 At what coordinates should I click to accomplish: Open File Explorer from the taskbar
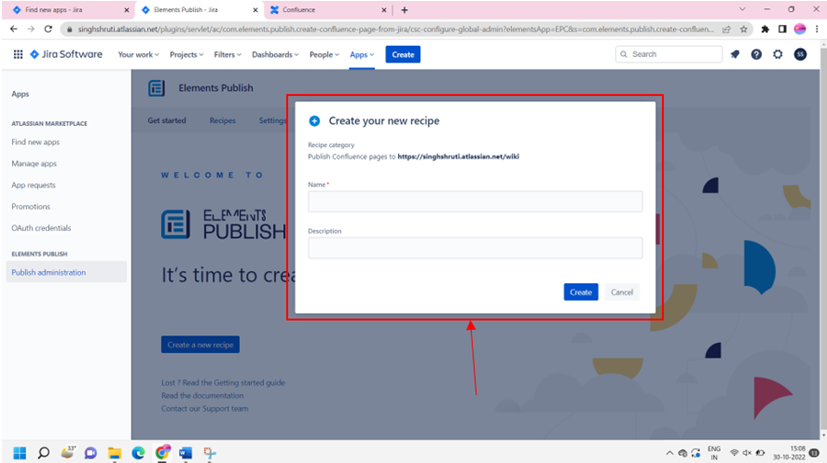point(114,453)
